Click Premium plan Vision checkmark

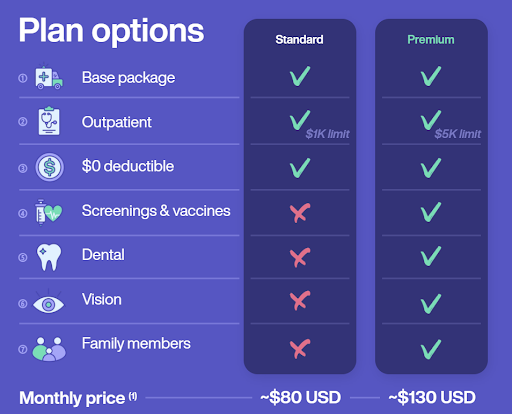click(431, 304)
